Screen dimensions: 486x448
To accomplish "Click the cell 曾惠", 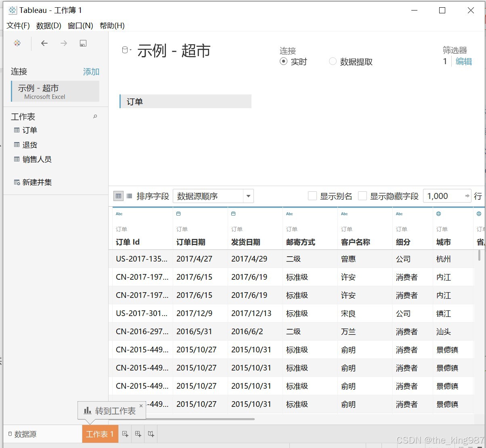I will [348, 259].
